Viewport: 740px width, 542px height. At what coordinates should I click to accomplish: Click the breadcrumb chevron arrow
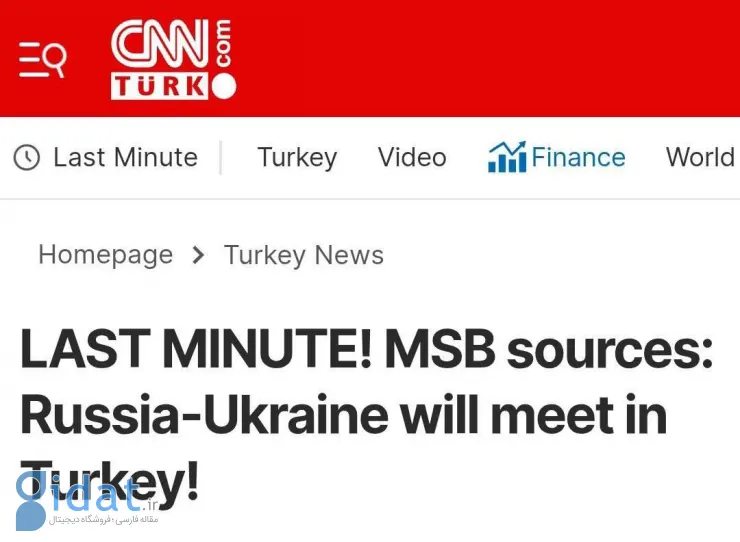198,255
